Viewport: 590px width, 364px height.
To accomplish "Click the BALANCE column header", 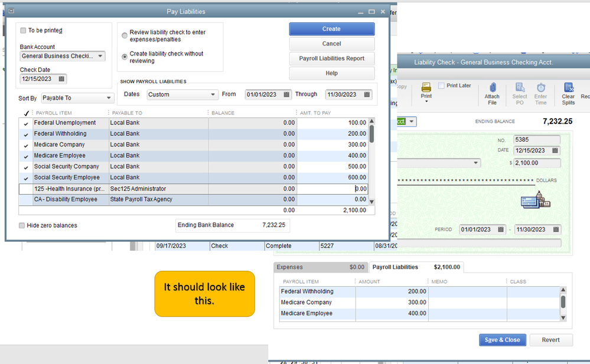I will tap(223, 113).
